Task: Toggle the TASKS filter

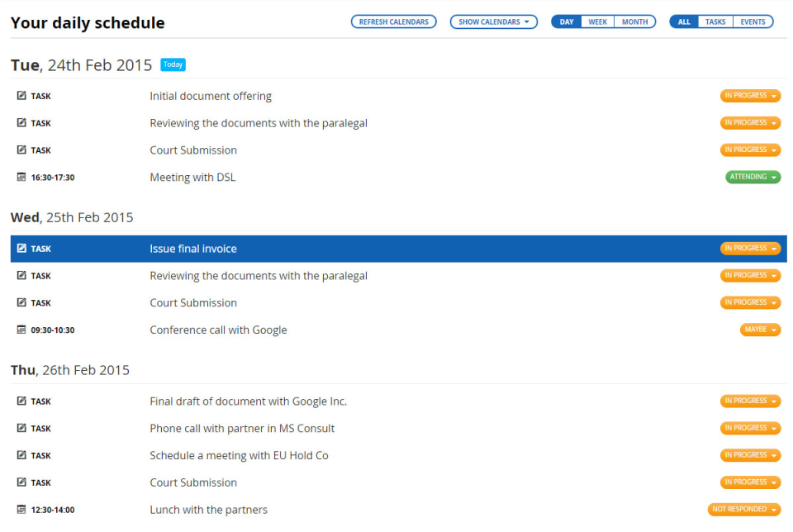Action: click(x=715, y=21)
